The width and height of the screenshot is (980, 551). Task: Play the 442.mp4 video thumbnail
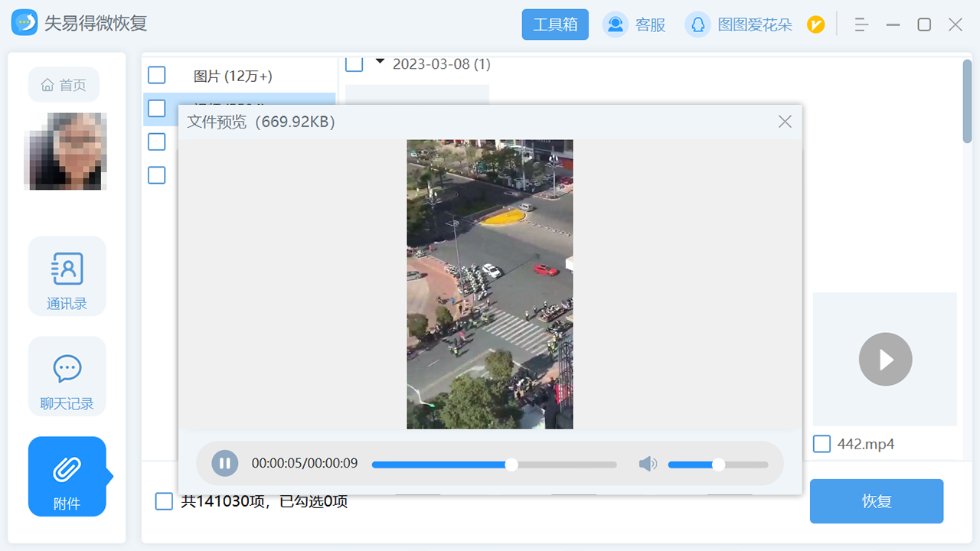[885, 359]
